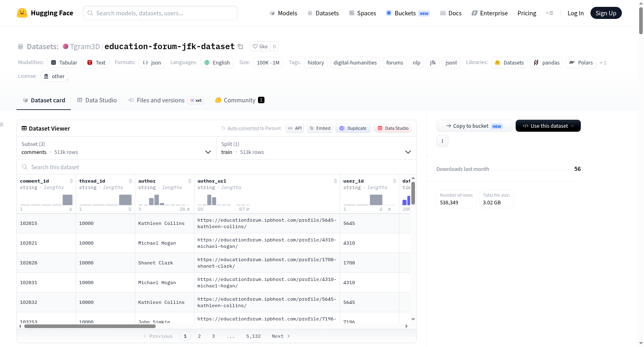Expand the Subset comments selector

click(116, 148)
